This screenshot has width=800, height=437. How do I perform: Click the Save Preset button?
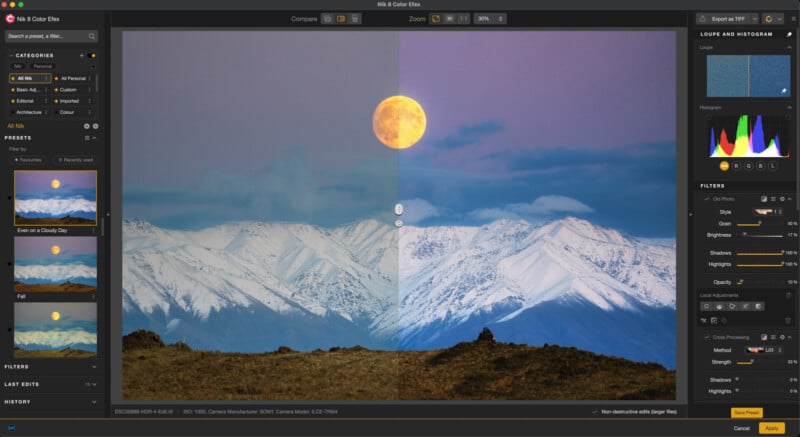tap(746, 412)
